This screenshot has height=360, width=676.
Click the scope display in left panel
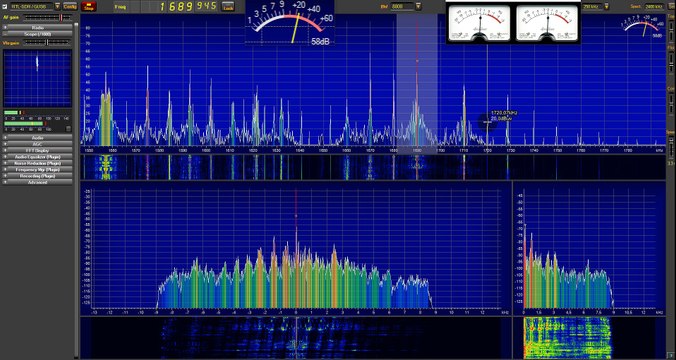(38, 78)
